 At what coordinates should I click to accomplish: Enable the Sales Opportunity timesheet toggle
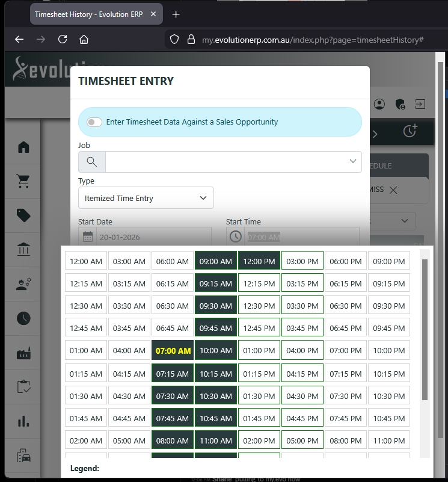click(94, 122)
